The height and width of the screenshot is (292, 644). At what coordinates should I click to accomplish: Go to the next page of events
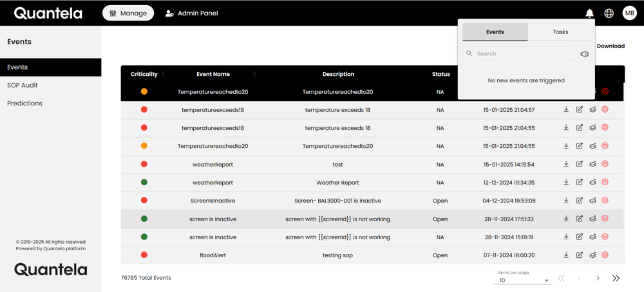point(598,278)
